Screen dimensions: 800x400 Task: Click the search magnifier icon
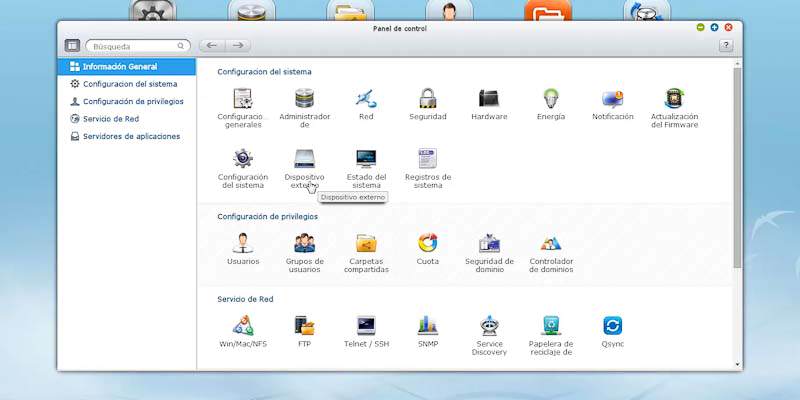(x=181, y=46)
